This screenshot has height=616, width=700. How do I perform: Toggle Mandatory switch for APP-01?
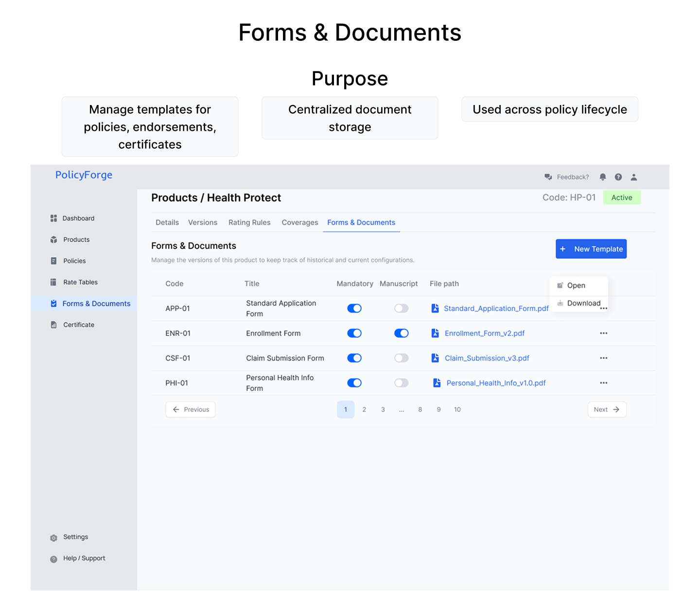tap(354, 308)
